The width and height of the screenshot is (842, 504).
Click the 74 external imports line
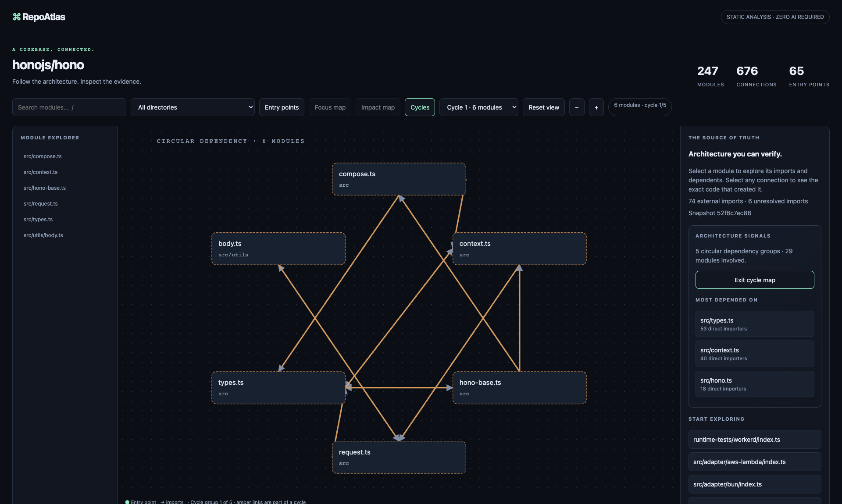748,201
